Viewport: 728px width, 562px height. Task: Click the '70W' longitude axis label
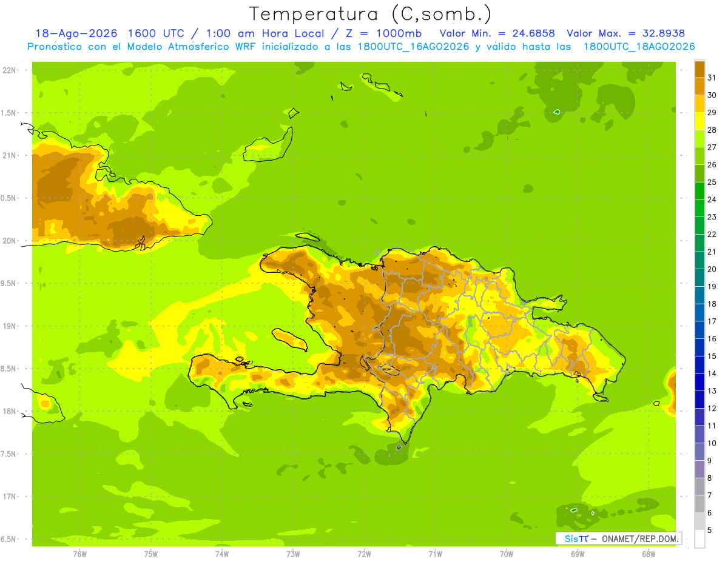(x=507, y=554)
